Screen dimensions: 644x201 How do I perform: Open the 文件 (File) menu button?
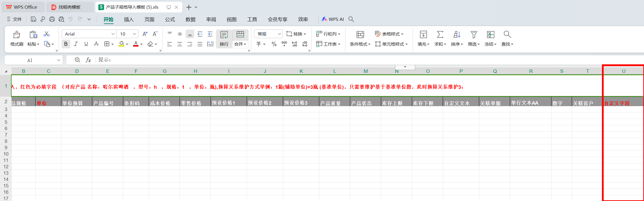[x=14, y=19]
